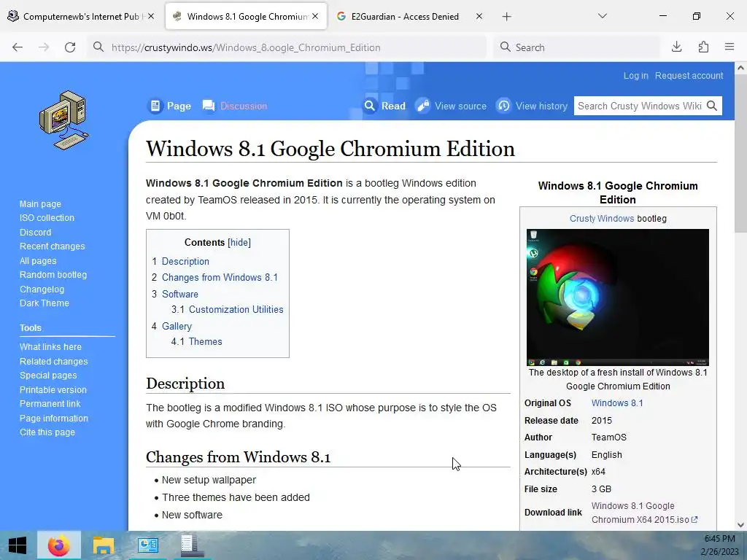Open the Windows 8.1 Original OS link
747x560 pixels.
(617, 402)
